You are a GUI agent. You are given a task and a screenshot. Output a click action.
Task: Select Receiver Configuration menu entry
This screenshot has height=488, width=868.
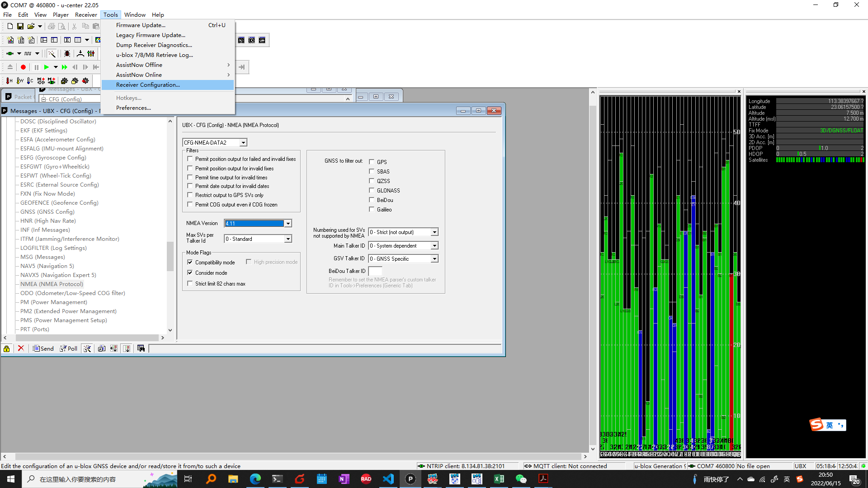[x=148, y=85]
